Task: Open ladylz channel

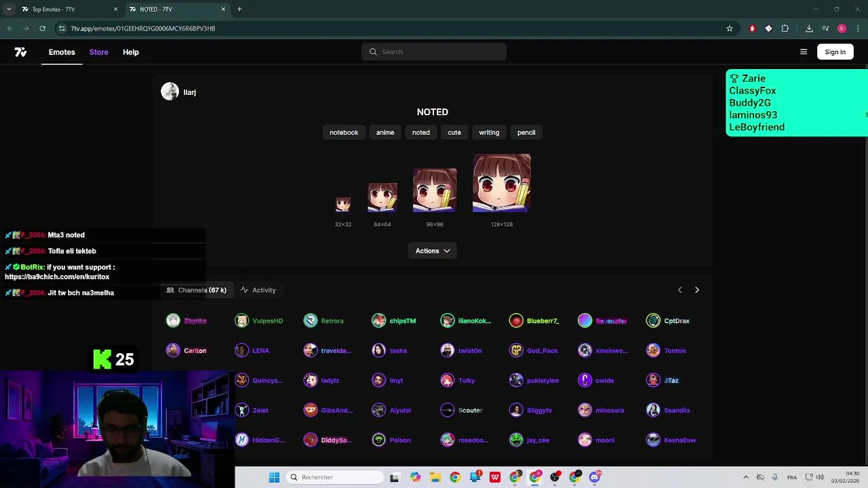Action: click(321, 380)
